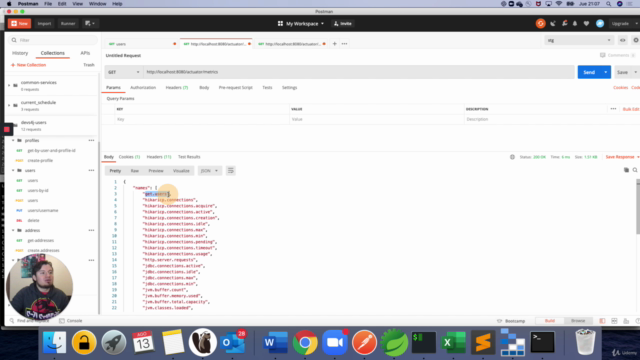
Task: Open the user avatar menu
Action: (600, 24)
